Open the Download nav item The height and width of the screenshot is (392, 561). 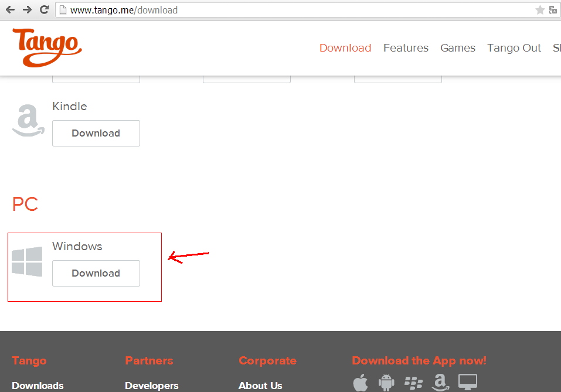point(345,48)
